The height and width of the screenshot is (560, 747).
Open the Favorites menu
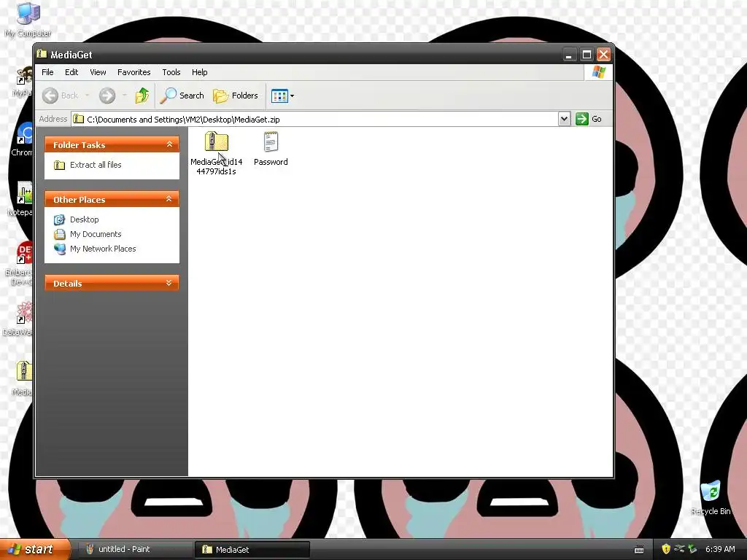coord(134,72)
